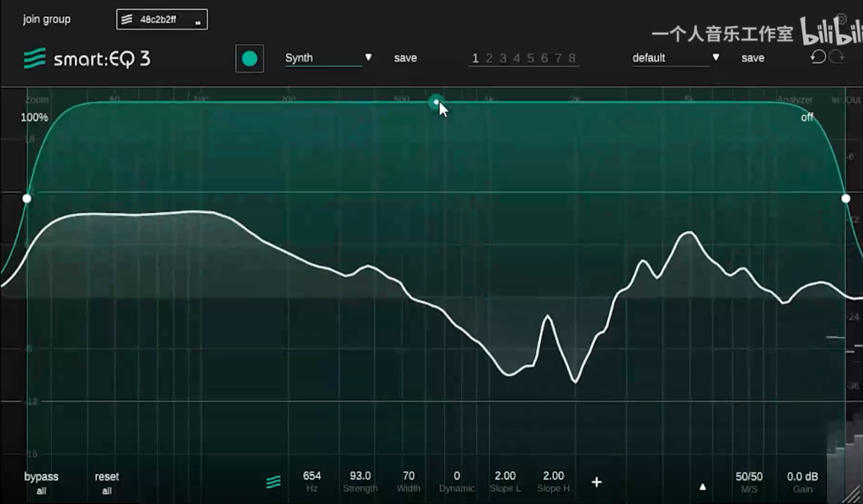Image resolution: width=863 pixels, height=504 pixels.
Task: Click reset all button
Action: click(107, 483)
